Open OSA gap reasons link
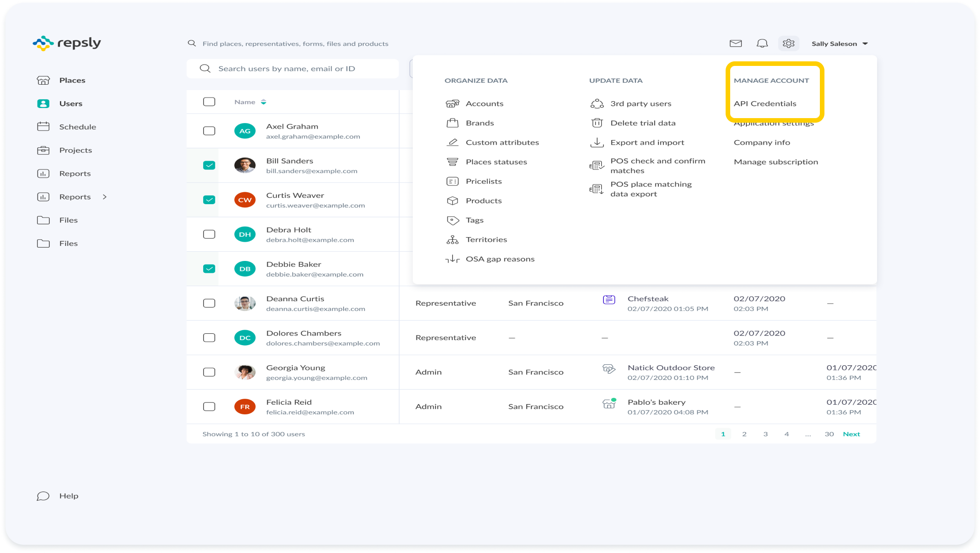 pos(500,259)
